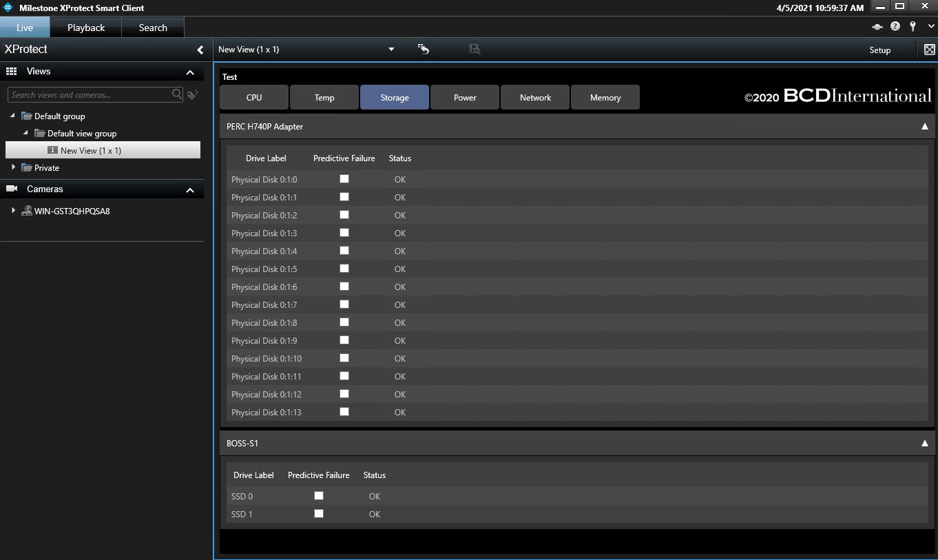
Task: Switch to the Live tab
Action: [25, 28]
